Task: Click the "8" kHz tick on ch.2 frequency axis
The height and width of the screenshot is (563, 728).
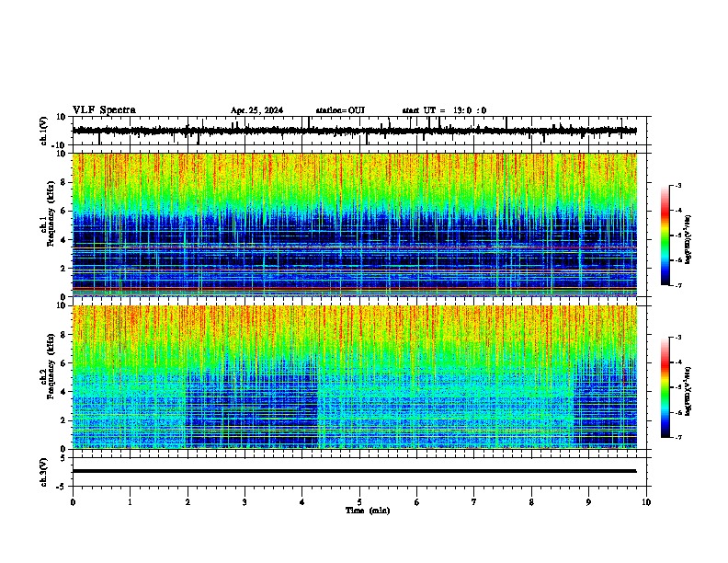Action: [64, 335]
